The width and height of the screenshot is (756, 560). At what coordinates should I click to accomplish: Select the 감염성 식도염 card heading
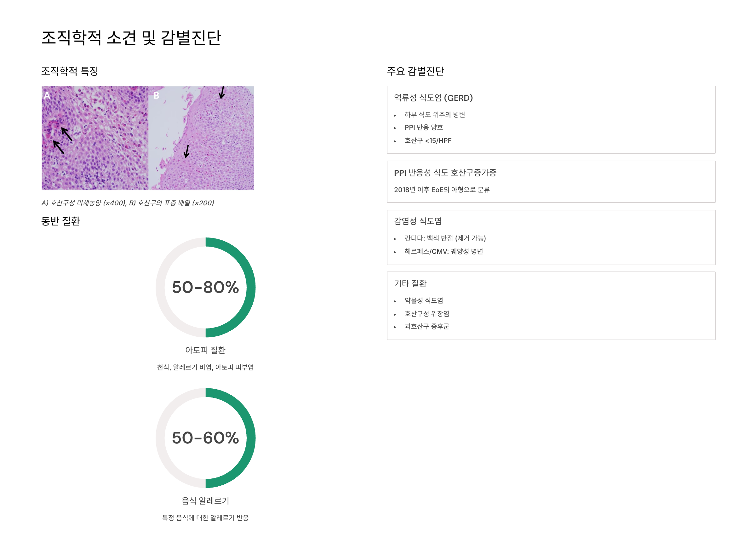click(x=418, y=221)
